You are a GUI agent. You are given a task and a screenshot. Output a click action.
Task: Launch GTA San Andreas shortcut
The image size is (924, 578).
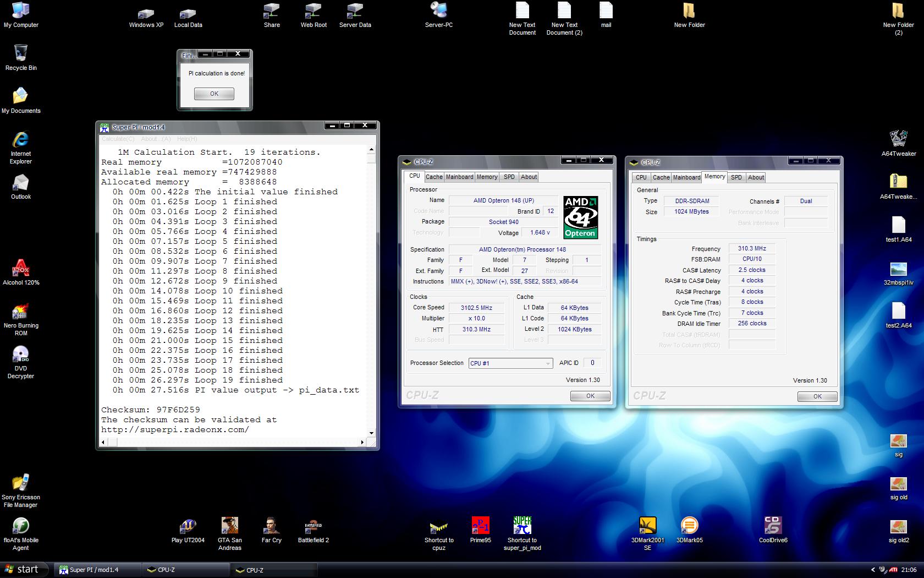pyautogui.click(x=230, y=534)
